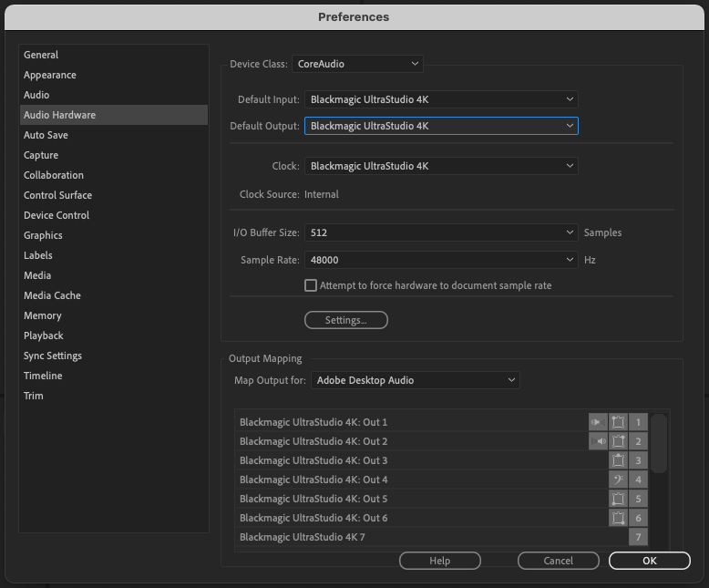Screen dimensions: 709x588
Task: Open Device Control preferences
Action: point(114,215)
